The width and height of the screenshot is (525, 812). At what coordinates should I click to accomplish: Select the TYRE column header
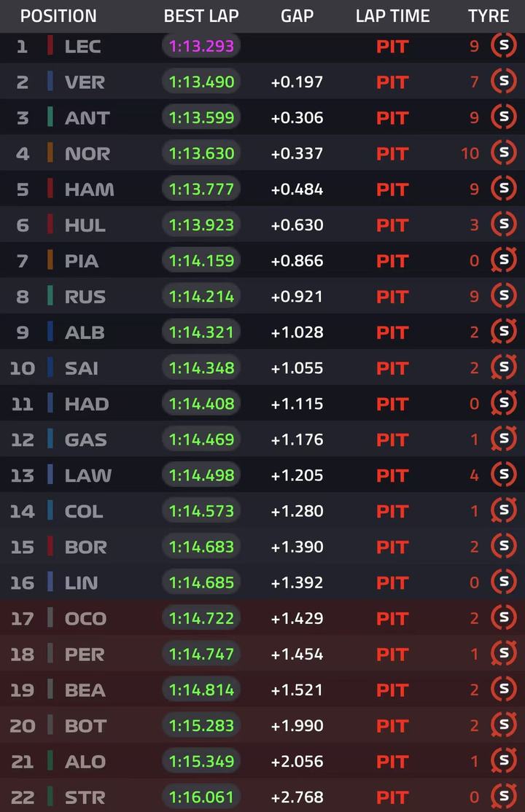click(489, 16)
